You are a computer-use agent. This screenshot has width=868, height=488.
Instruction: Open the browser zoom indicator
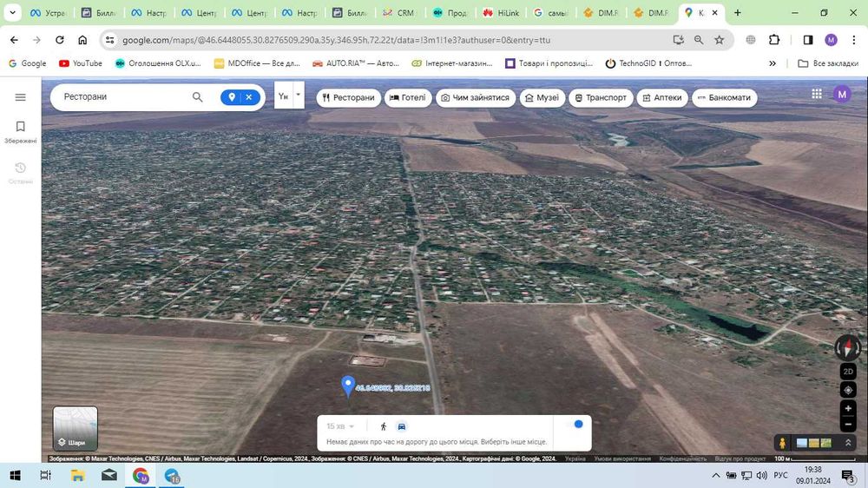click(x=699, y=40)
